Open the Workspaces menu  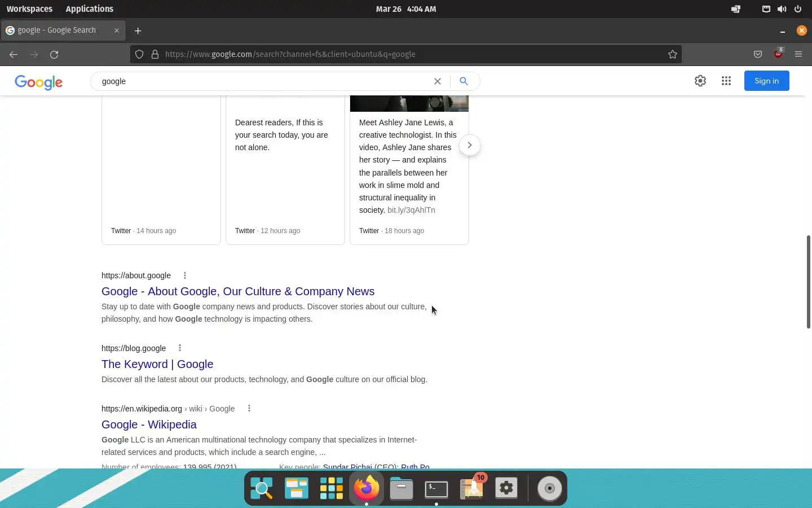click(x=29, y=9)
